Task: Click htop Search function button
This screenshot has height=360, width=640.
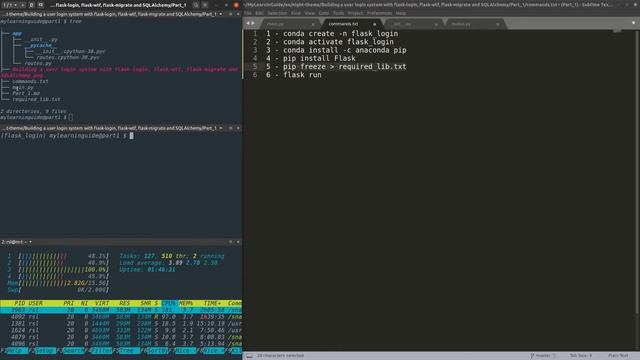Action: coord(73,351)
